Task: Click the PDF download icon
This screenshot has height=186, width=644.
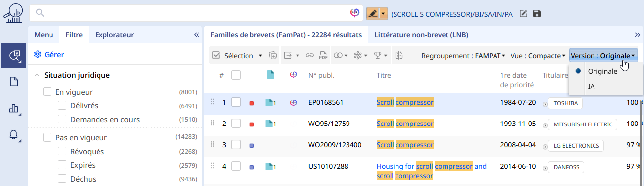Action: 323,56
